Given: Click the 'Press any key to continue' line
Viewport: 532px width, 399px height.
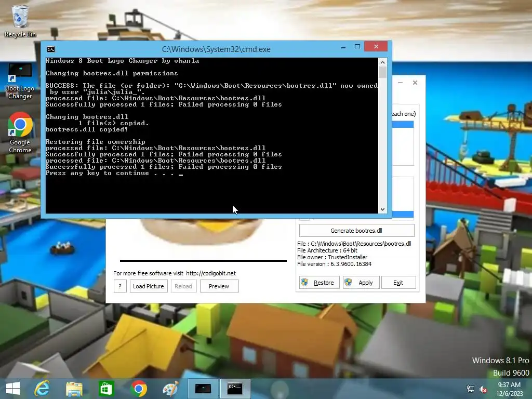Looking at the screenshot, I should click(114, 173).
